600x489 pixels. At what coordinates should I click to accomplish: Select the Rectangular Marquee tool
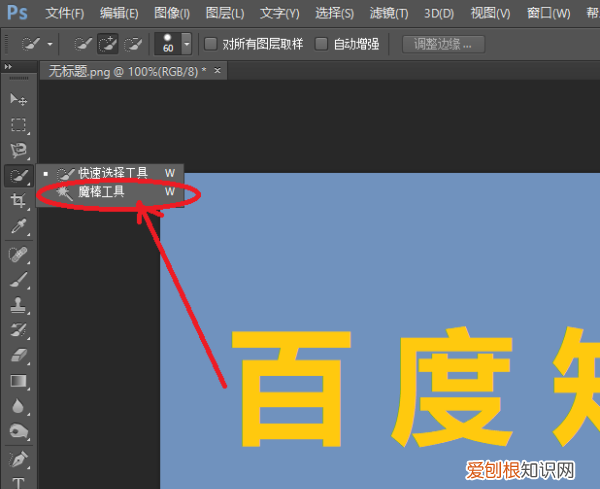click(18, 125)
